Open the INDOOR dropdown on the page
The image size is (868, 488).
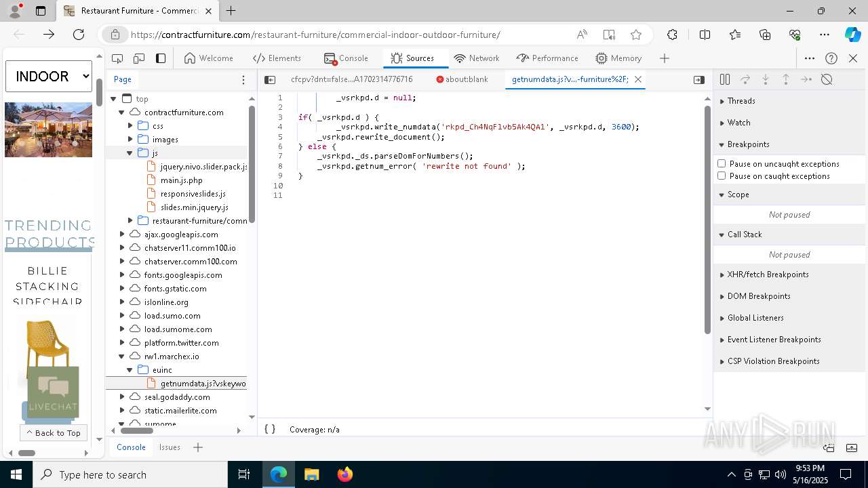pos(49,76)
